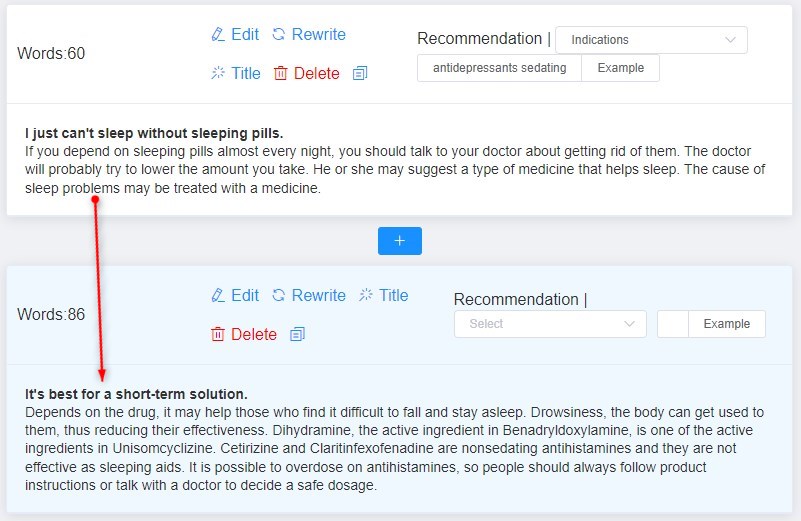Screen dimensions: 801x521
Task: Click the copy icon next to first Delete
Action: point(360,74)
